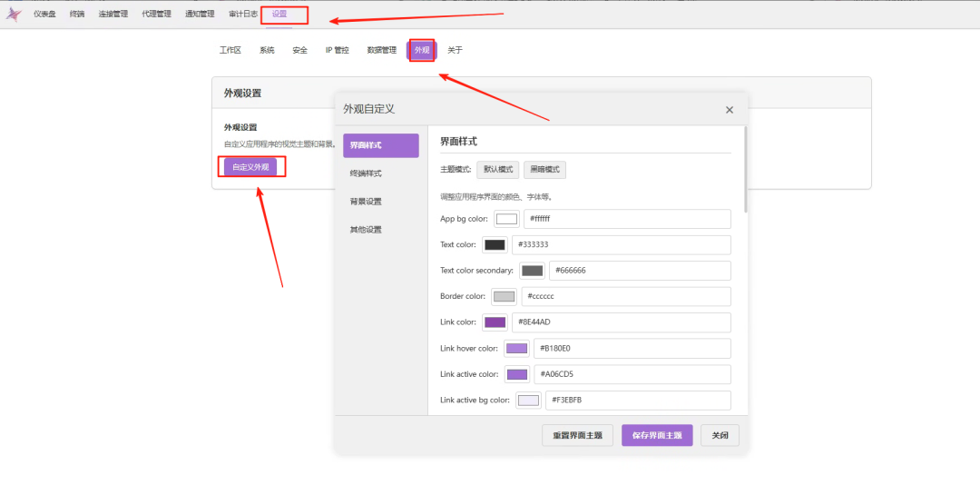The image size is (980, 495).
Task: Click the Border color hex input field
Action: pyautogui.click(x=624, y=297)
